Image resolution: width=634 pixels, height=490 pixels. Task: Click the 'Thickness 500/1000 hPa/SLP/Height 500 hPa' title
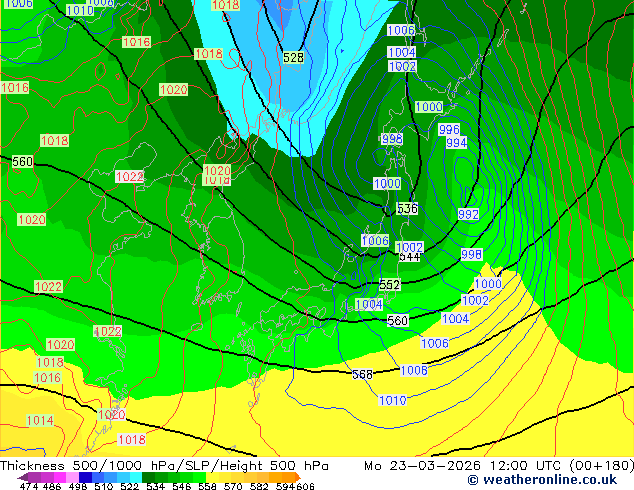click(164, 466)
